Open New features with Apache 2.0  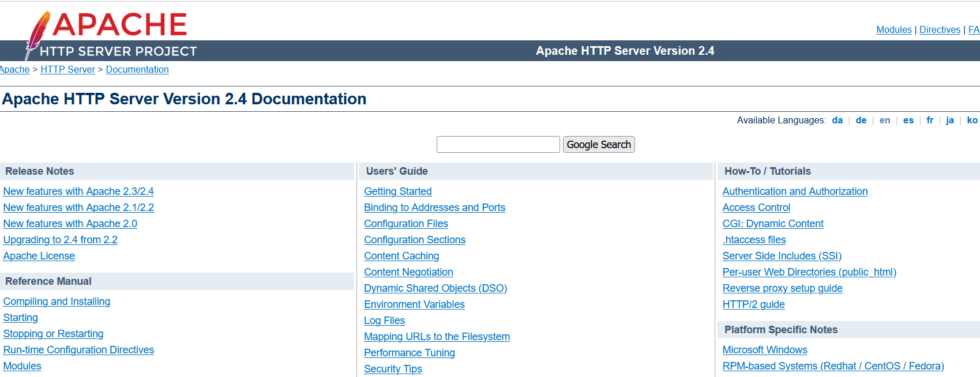(70, 224)
